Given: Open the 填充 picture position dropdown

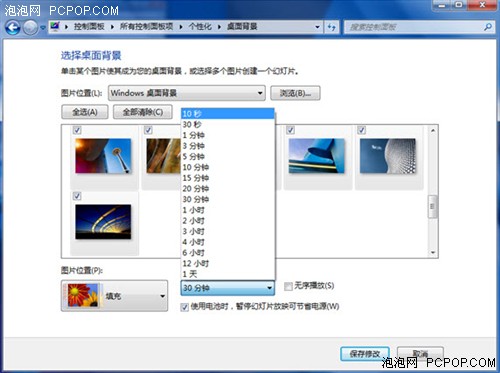Looking at the screenshot, I should coord(114,296).
